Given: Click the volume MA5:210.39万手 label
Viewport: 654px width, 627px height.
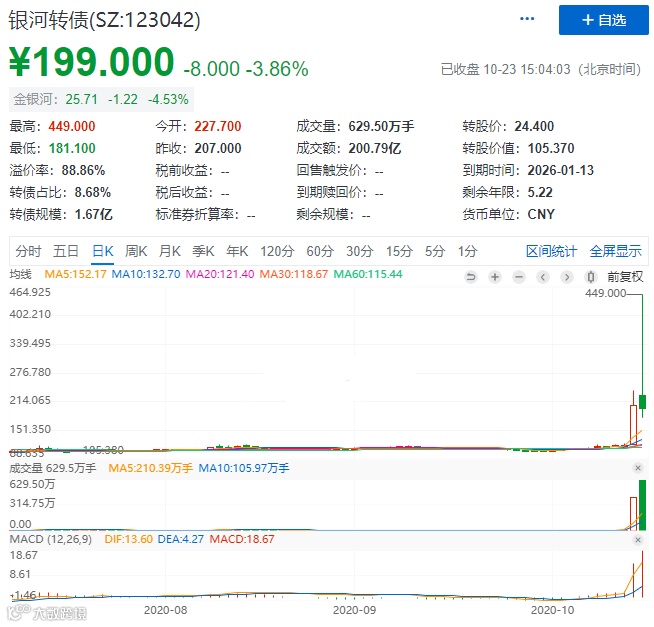Looking at the screenshot, I should (x=150, y=468).
